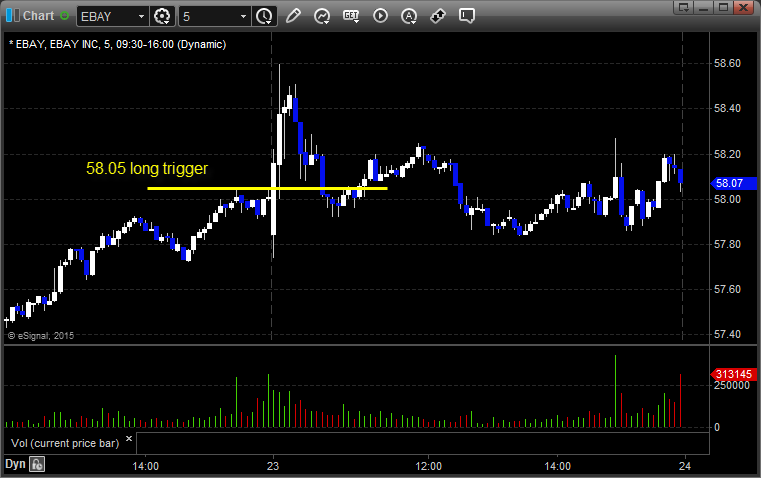Click the trade arrows icon
Viewport: 761px width, 478px height.
pyautogui.click(x=438, y=16)
